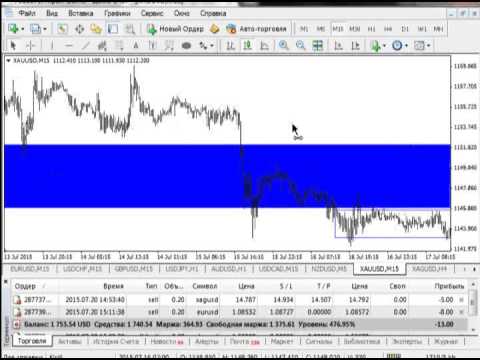Image resolution: width=480 pixels, height=360 pixels.
Task: Select the Crosshair tool
Action: pos(31,45)
